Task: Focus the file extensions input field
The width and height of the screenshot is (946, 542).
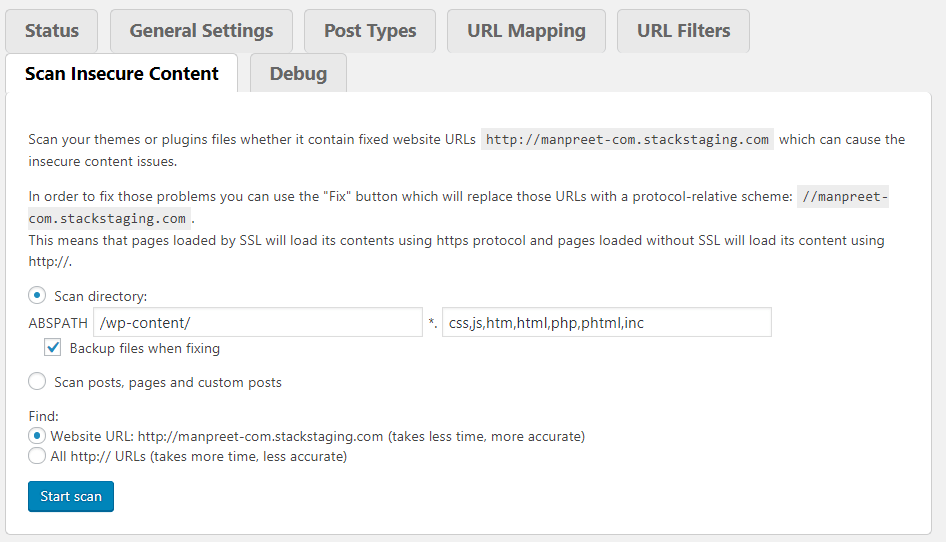Action: tap(606, 322)
